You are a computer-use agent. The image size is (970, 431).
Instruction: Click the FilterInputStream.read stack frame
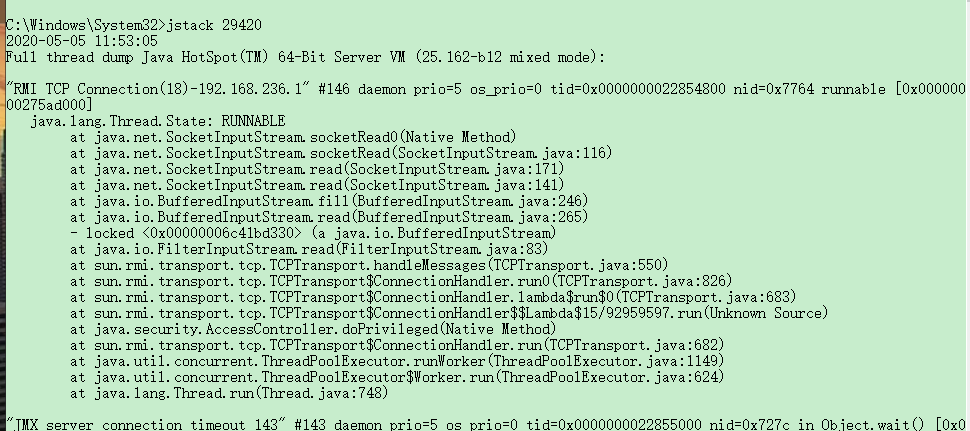coord(309,250)
